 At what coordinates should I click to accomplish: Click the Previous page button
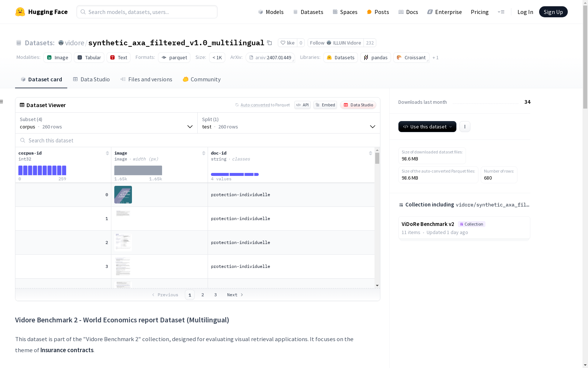coord(165,295)
